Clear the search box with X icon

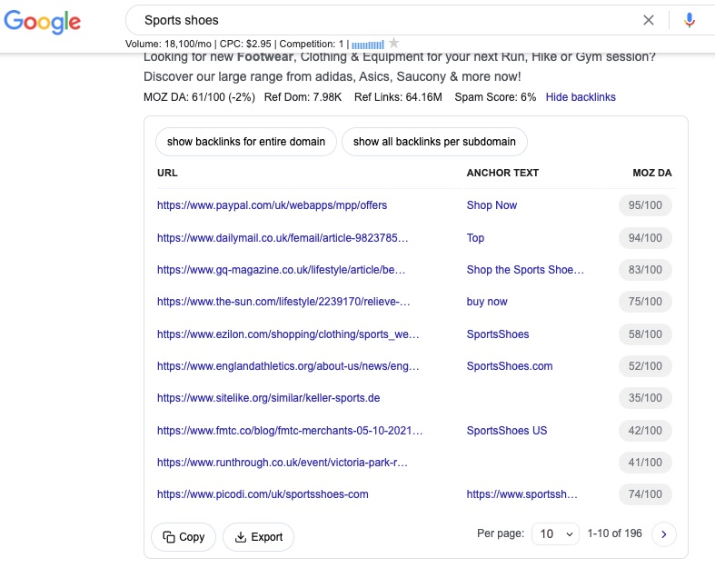click(649, 20)
